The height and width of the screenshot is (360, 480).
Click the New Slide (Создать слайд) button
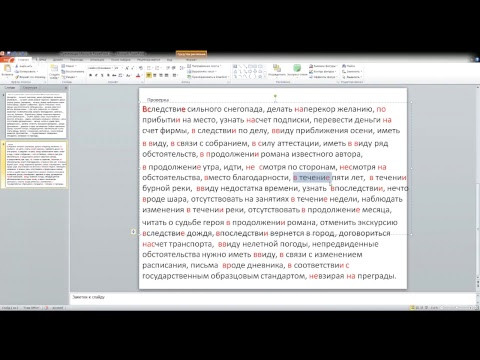point(54,71)
